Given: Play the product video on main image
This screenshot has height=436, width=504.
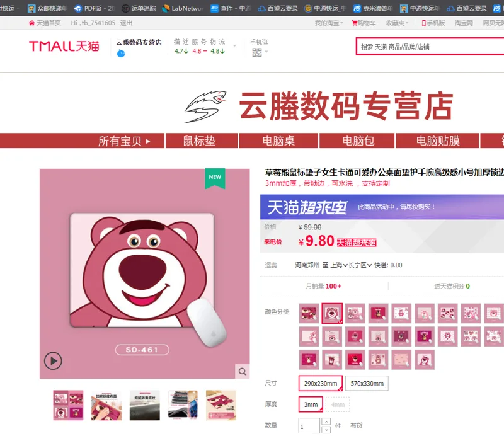Looking at the screenshot, I should (53, 361).
